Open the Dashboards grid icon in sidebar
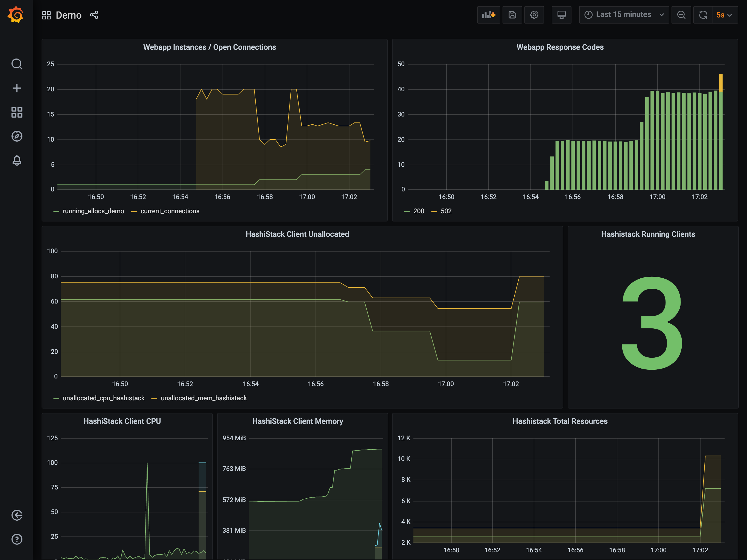 [x=17, y=112]
